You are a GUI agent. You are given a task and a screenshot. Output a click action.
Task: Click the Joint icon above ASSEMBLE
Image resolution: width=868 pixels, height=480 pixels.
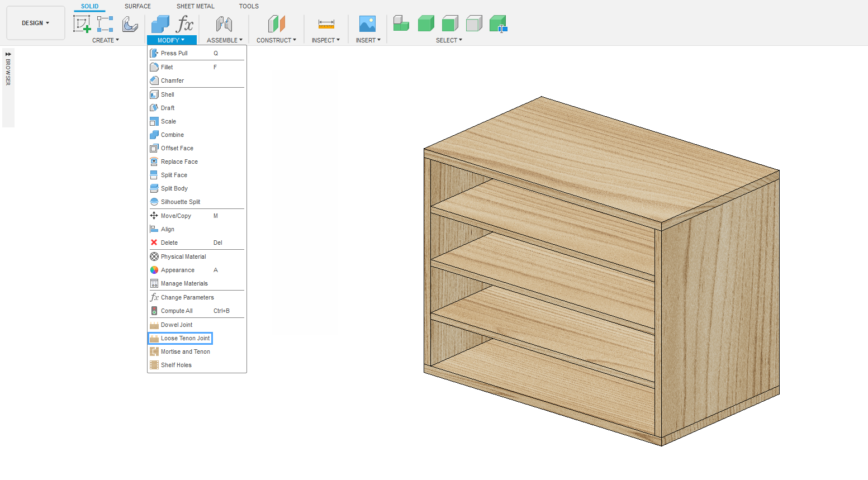[224, 24]
